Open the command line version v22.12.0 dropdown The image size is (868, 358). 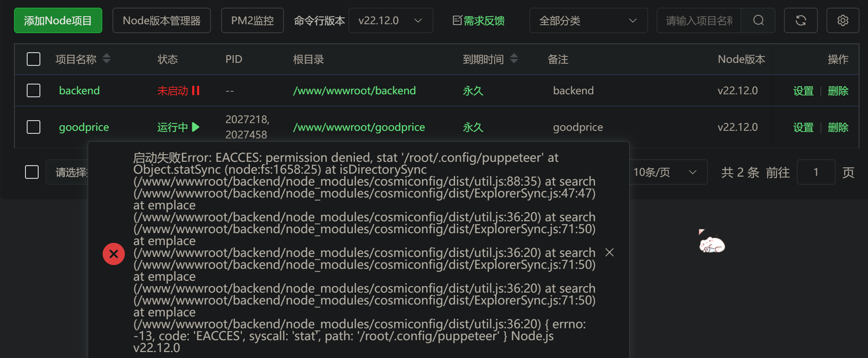coord(390,20)
